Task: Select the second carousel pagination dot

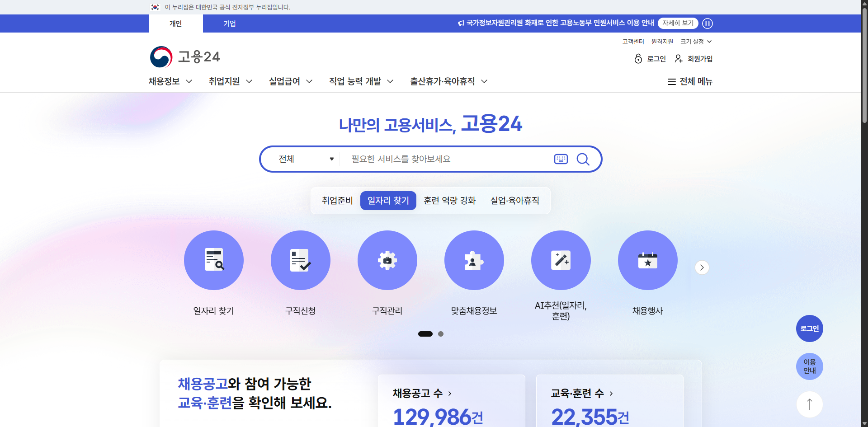Action: pyautogui.click(x=441, y=333)
